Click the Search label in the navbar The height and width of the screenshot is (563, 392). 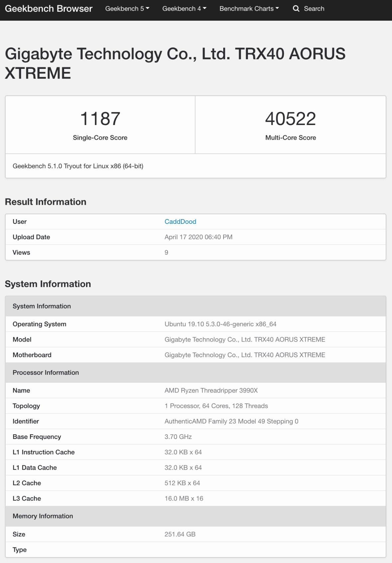[x=314, y=9]
